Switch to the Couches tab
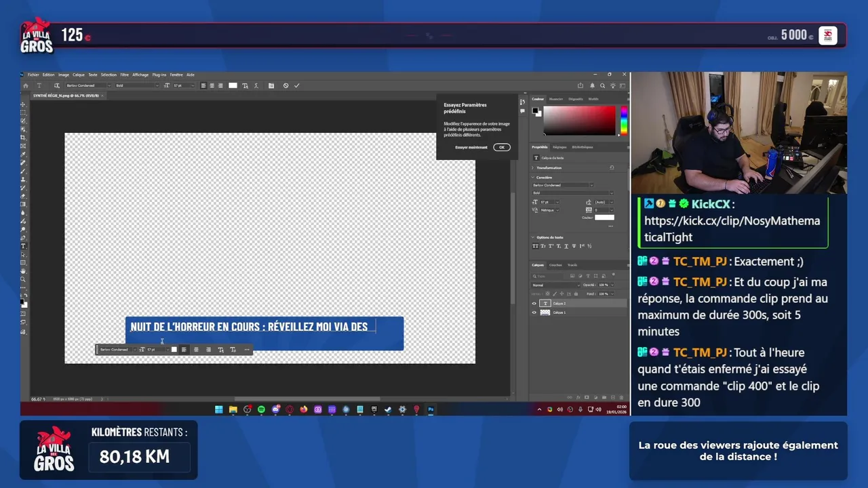This screenshot has width=868, height=488. pyautogui.click(x=555, y=265)
